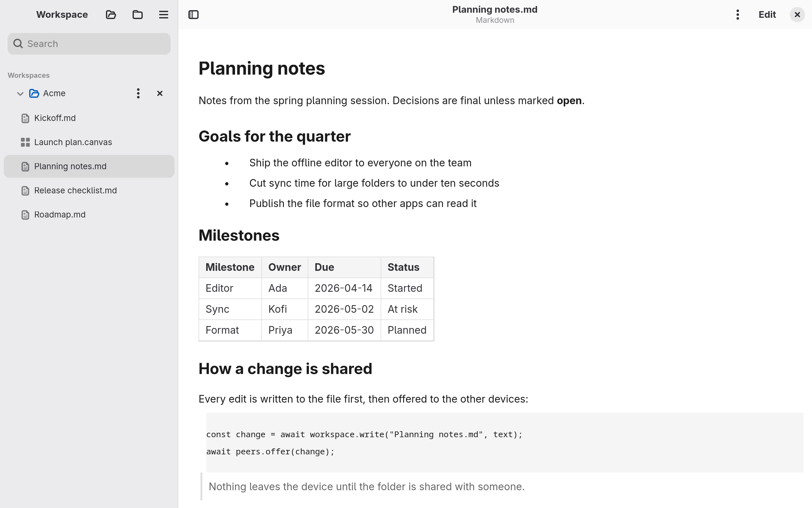The image size is (812, 508).
Task: Click Publish the file format bullet
Action: click(x=363, y=203)
